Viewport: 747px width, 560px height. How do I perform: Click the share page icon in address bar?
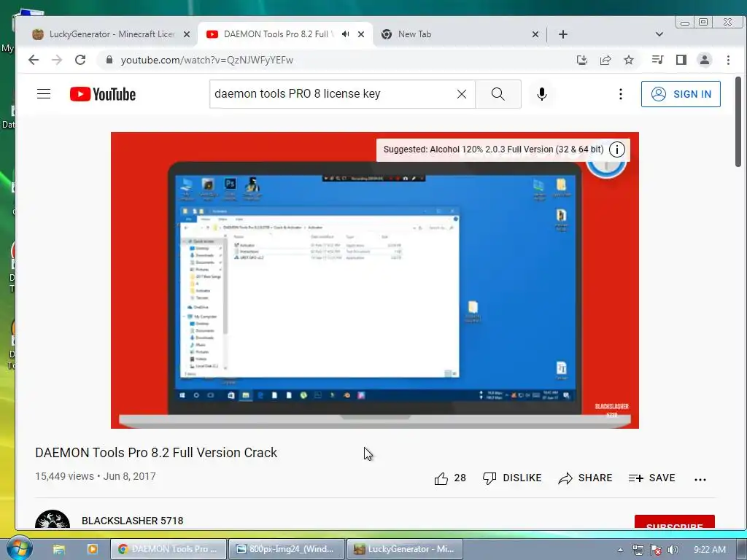click(x=605, y=60)
